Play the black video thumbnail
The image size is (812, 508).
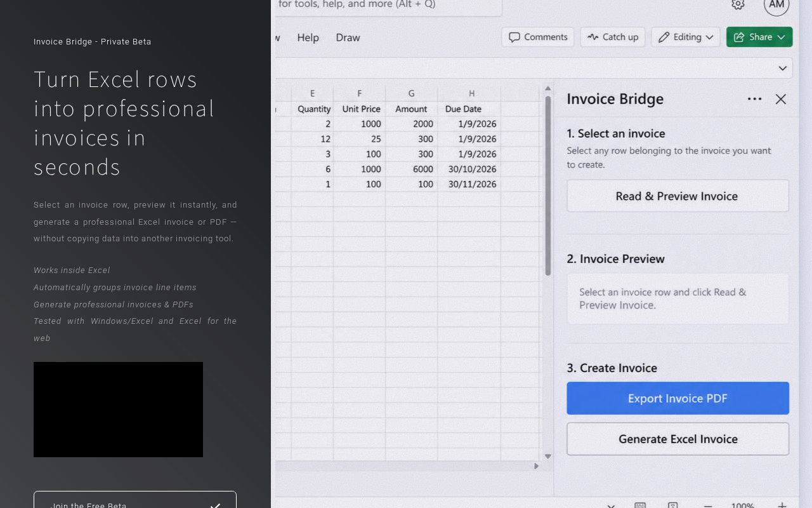118,410
